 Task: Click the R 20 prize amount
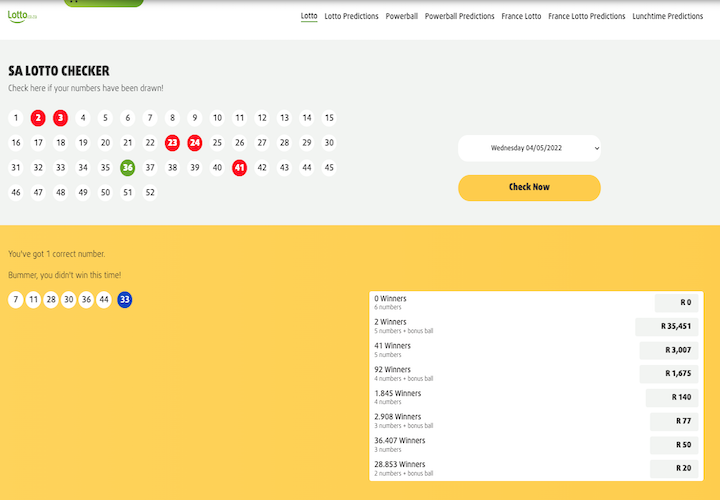coord(674,469)
